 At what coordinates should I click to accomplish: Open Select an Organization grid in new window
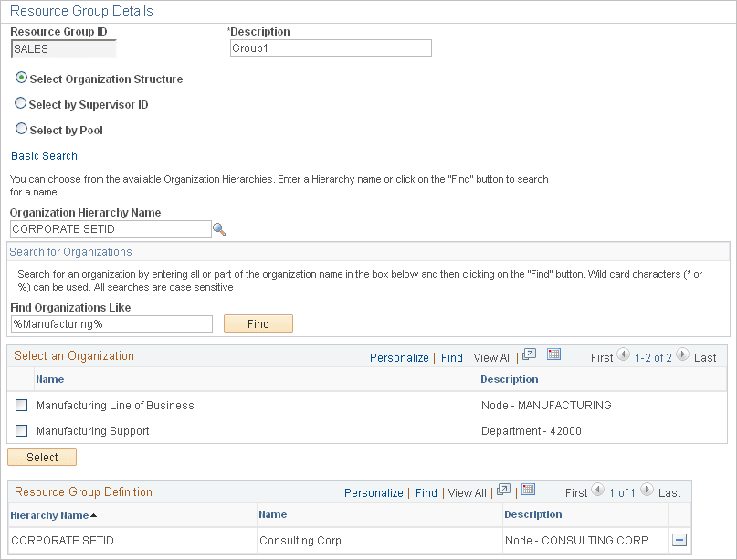(x=530, y=356)
